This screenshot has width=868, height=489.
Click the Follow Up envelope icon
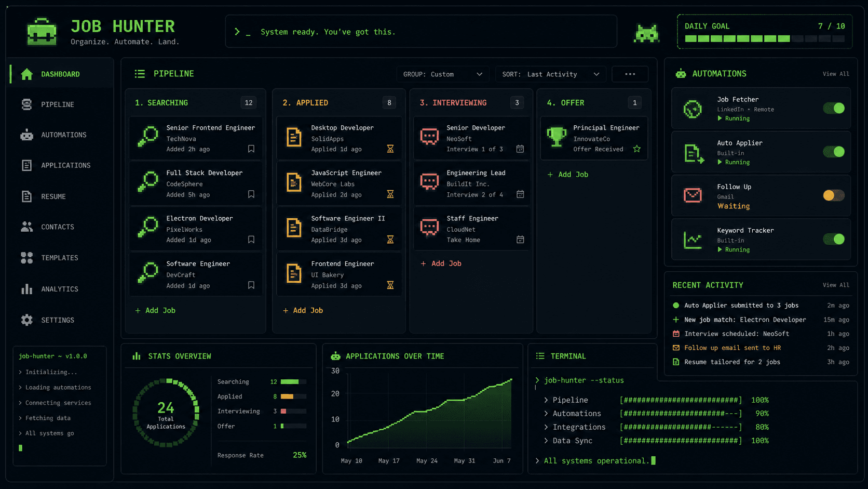pos(693,195)
